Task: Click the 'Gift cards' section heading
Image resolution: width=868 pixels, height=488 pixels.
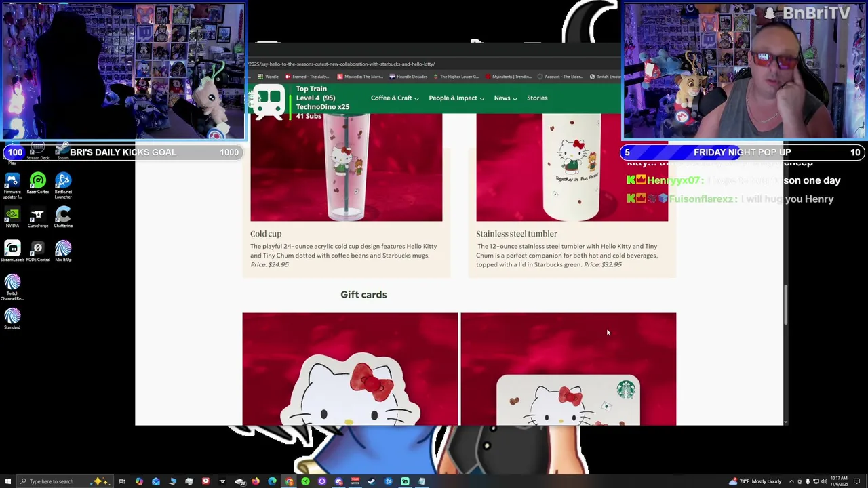Action: (x=363, y=295)
